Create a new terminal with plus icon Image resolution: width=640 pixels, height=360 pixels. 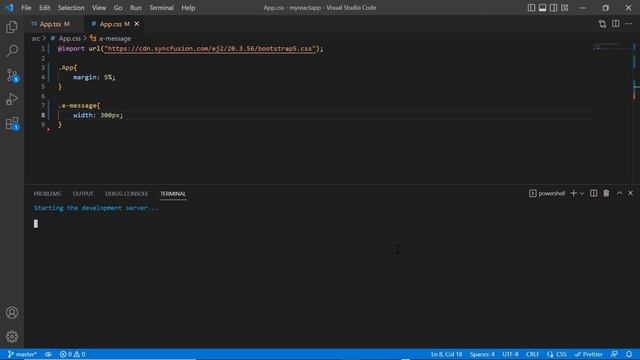(573, 193)
